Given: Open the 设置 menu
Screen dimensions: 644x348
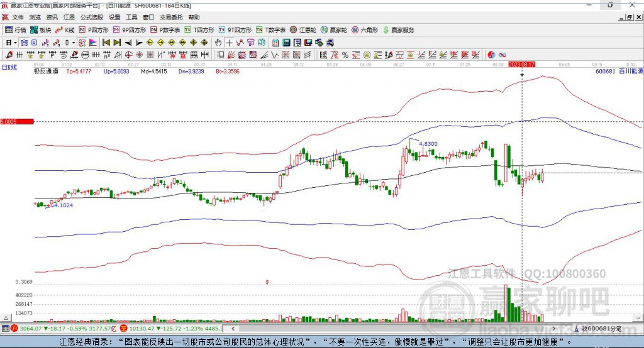Looking at the screenshot, I should pos(114,17).
